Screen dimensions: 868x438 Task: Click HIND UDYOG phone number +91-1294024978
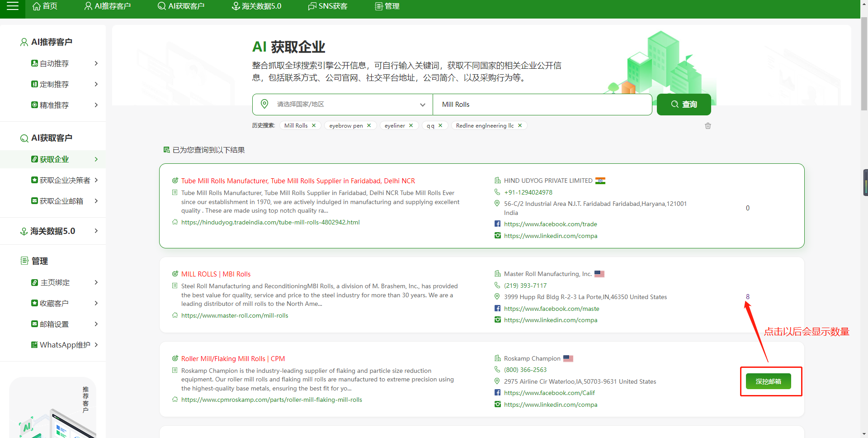[528, 192]
